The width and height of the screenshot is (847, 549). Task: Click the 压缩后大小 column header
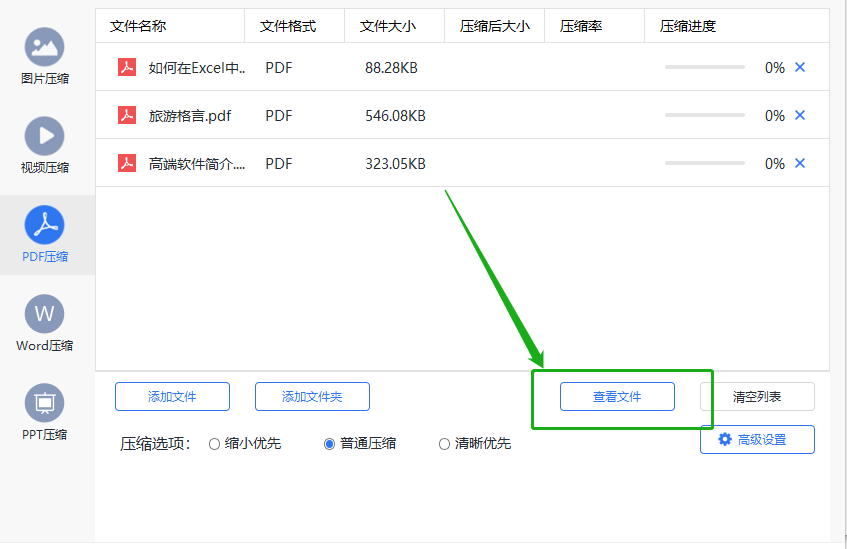tap(495, 26)
